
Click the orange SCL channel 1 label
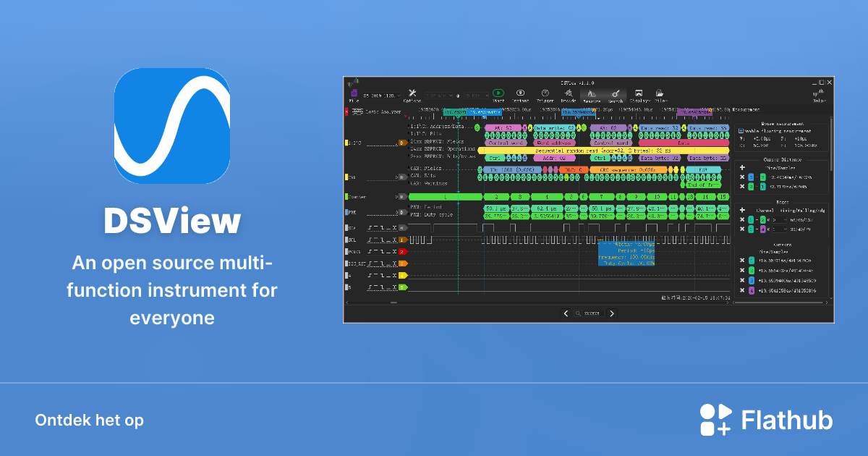[x=402, y=240]
